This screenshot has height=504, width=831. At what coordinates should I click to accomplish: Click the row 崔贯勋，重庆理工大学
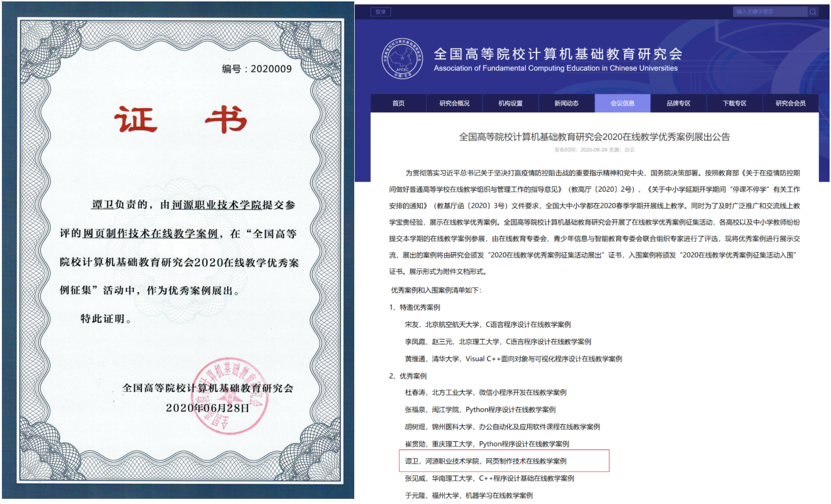coord(487,444)
